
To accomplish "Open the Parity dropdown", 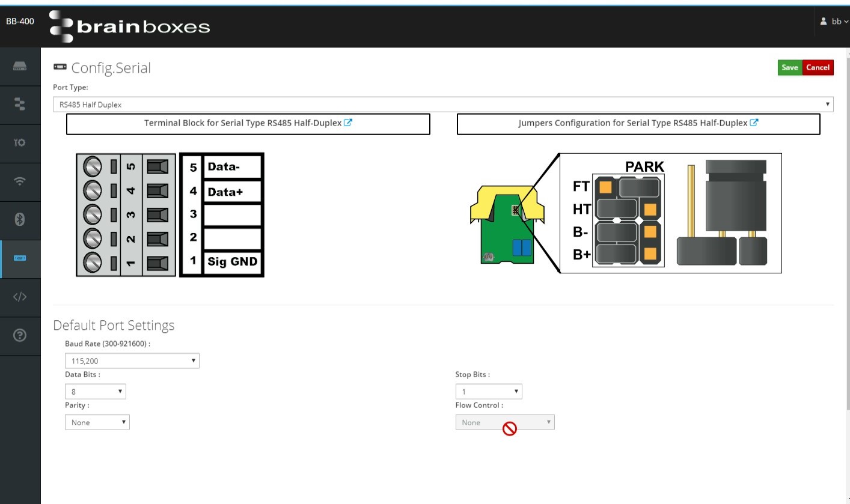I will point(97,422).
